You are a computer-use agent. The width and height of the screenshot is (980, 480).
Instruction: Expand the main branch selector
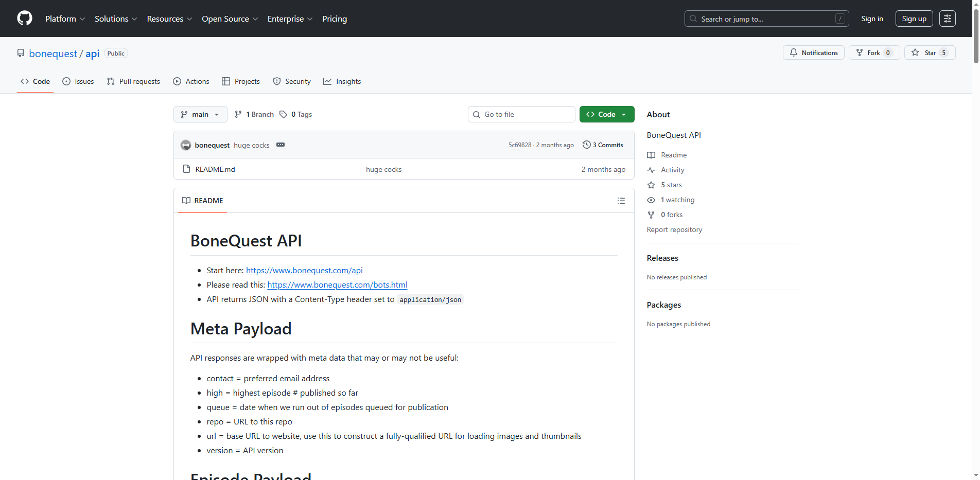(x=200, y=114)
